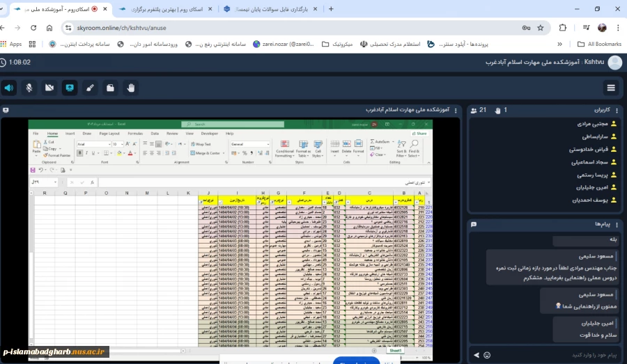Open the tab search chevron in Chrome
The image size is (627, 364).
point(1,9)
